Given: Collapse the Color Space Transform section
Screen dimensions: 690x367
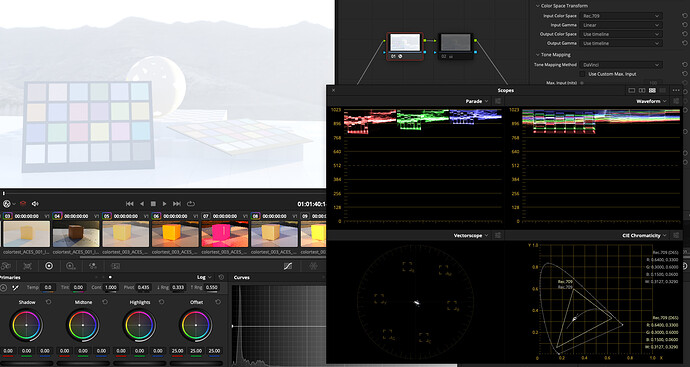Looking at the screenshot, I should (538, 6).
